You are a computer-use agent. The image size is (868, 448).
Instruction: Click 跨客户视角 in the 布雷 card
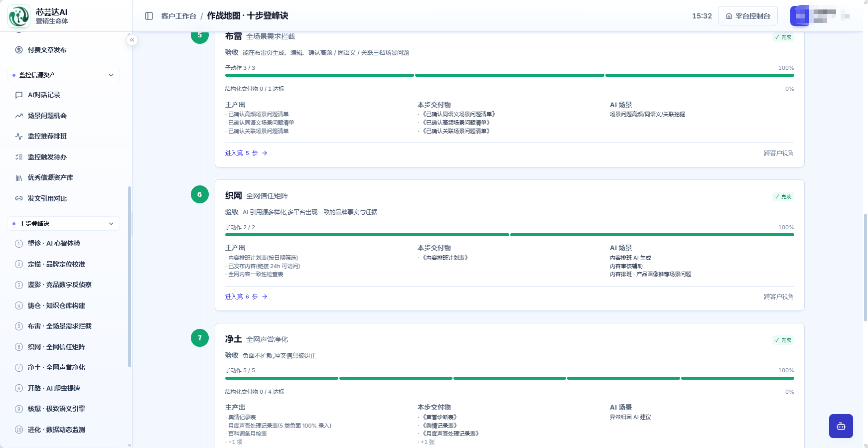pyautogui.click(x=779, y=153)
